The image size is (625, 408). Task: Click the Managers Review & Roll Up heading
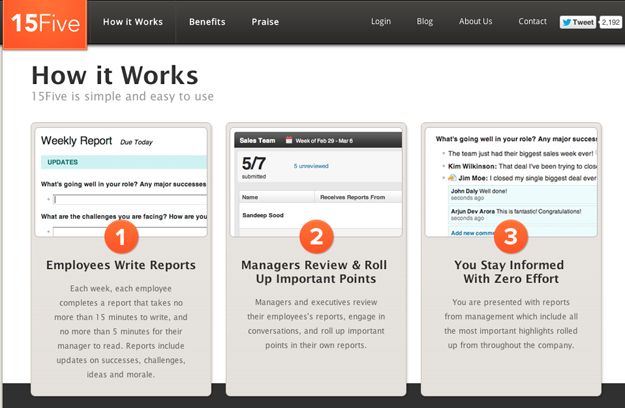314,272
